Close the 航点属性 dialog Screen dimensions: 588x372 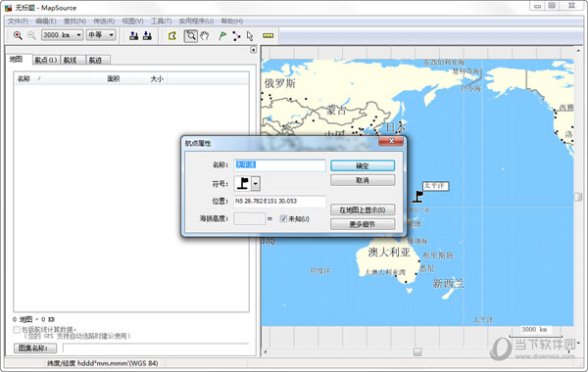[391, 141]
